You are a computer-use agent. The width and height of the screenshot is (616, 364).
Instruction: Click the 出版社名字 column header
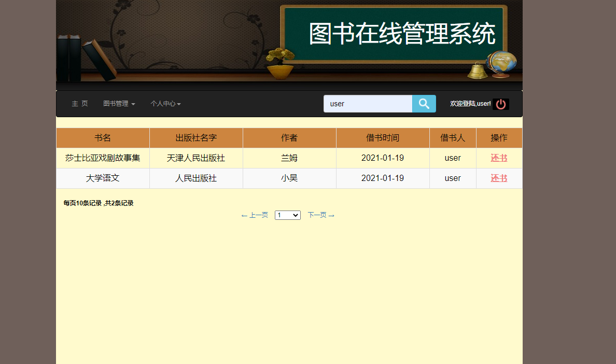[x=196, y=137]
